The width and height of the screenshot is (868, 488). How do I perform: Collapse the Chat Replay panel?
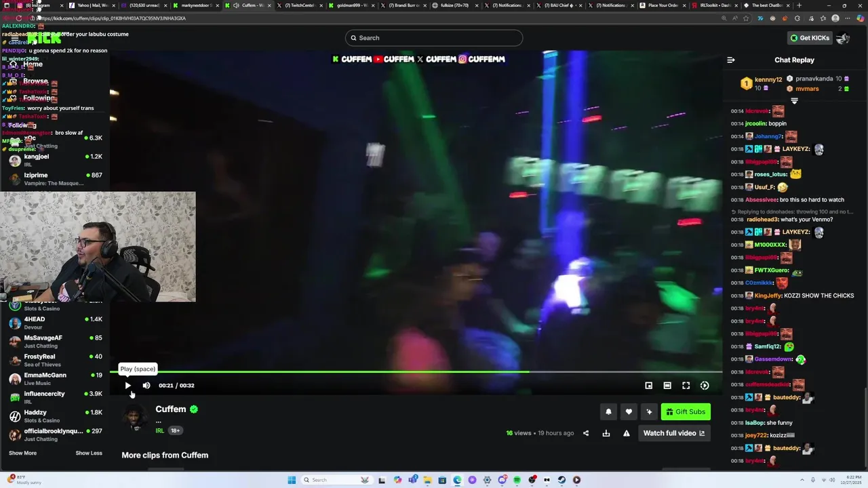point(731,60)
